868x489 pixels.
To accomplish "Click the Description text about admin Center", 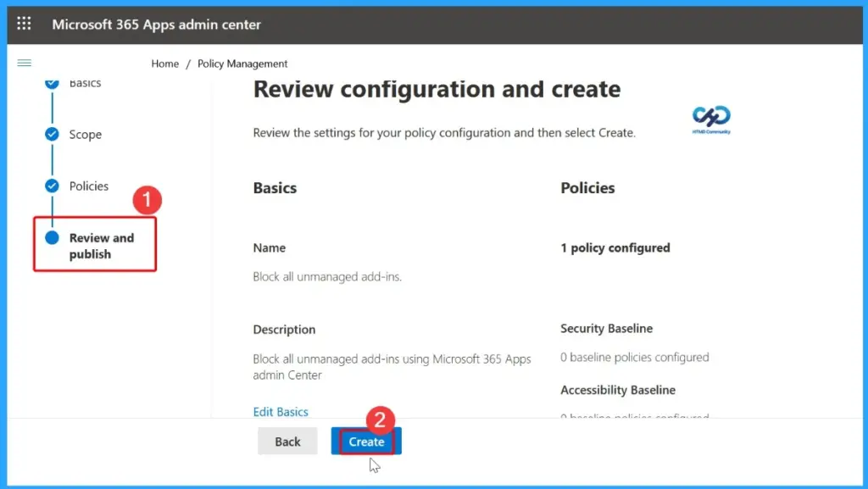I will (x=392, y=367).
